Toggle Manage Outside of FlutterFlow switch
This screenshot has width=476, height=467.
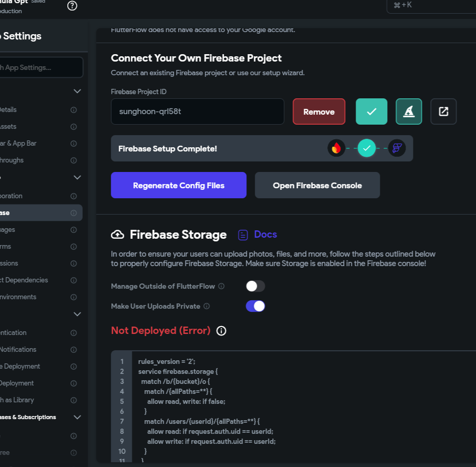pyautogui.click(x=255, y=286)
